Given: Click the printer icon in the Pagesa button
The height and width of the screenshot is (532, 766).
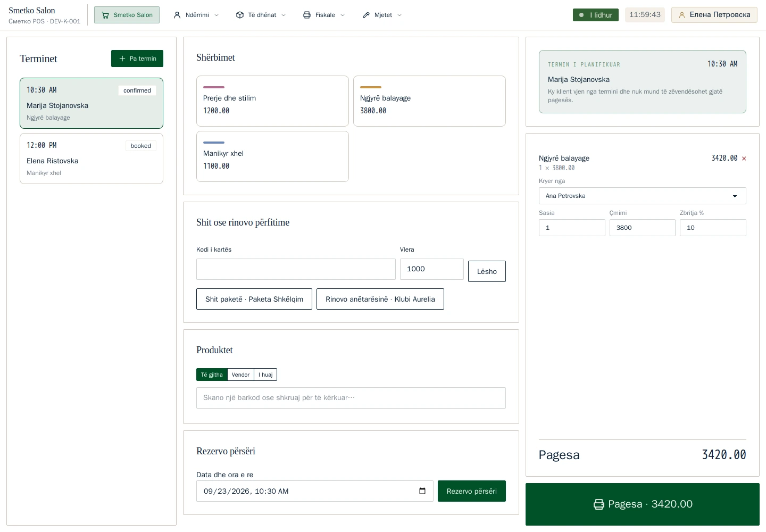Looking at the screenshot, I should 599,504.
